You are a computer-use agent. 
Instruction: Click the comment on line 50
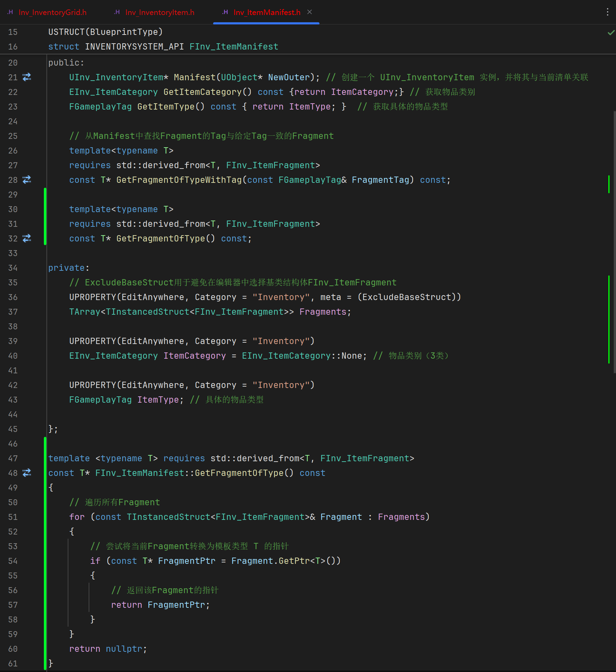click(114, 502)
